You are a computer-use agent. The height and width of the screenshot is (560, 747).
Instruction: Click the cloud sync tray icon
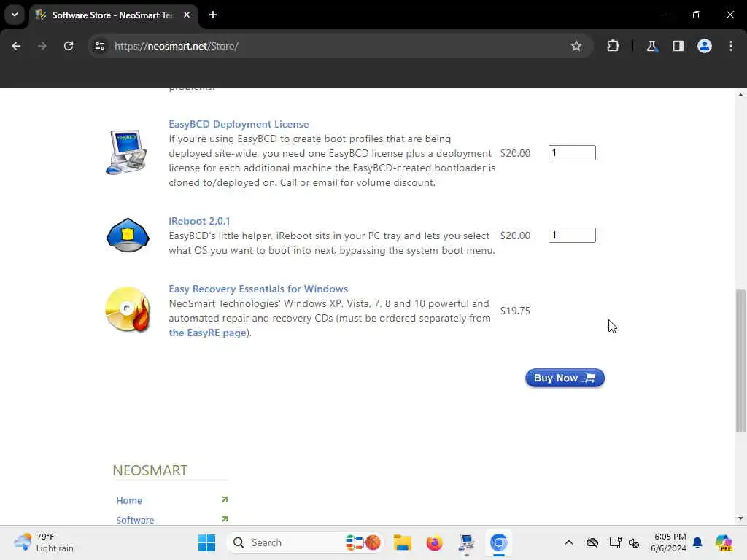592,542
